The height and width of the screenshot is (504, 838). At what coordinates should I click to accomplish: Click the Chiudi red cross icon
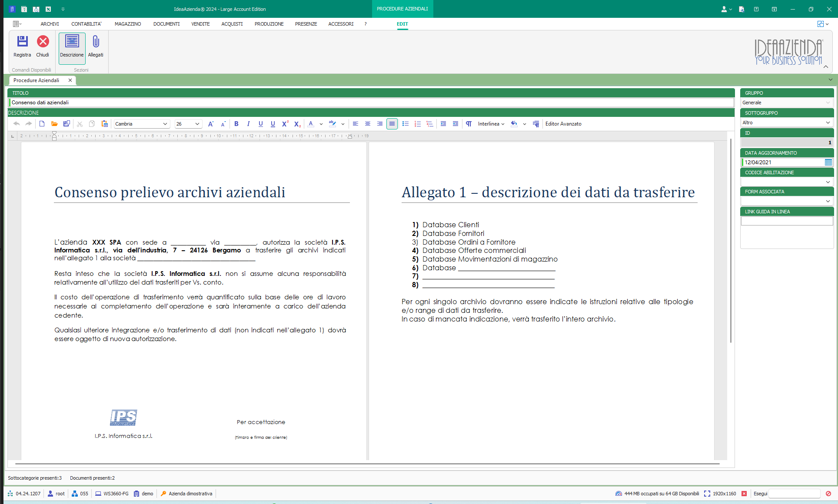[43, 42]
